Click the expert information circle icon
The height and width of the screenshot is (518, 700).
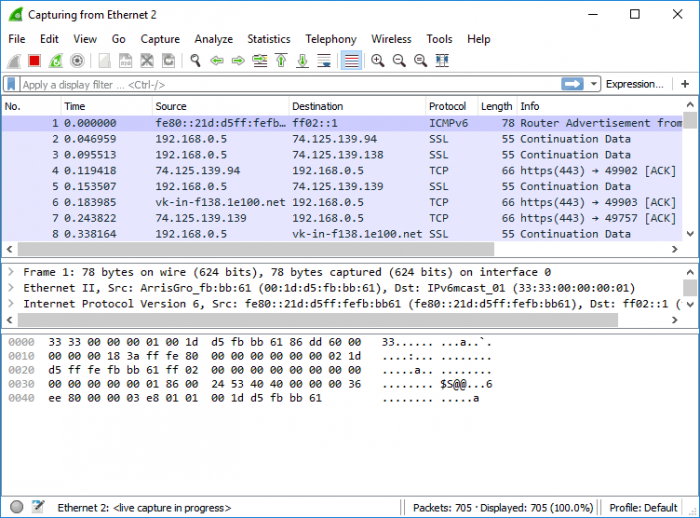[x=17, y=507]
